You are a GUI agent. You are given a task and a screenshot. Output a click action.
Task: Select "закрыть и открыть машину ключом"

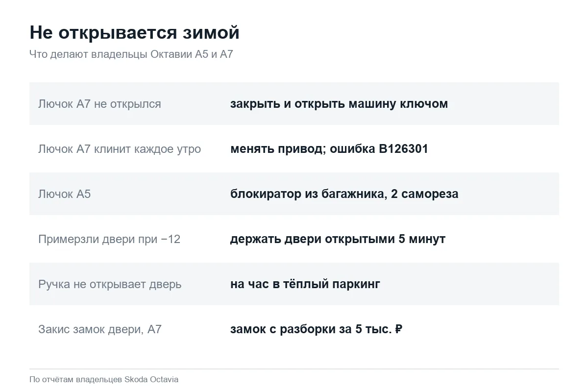[x=339, y=104]
